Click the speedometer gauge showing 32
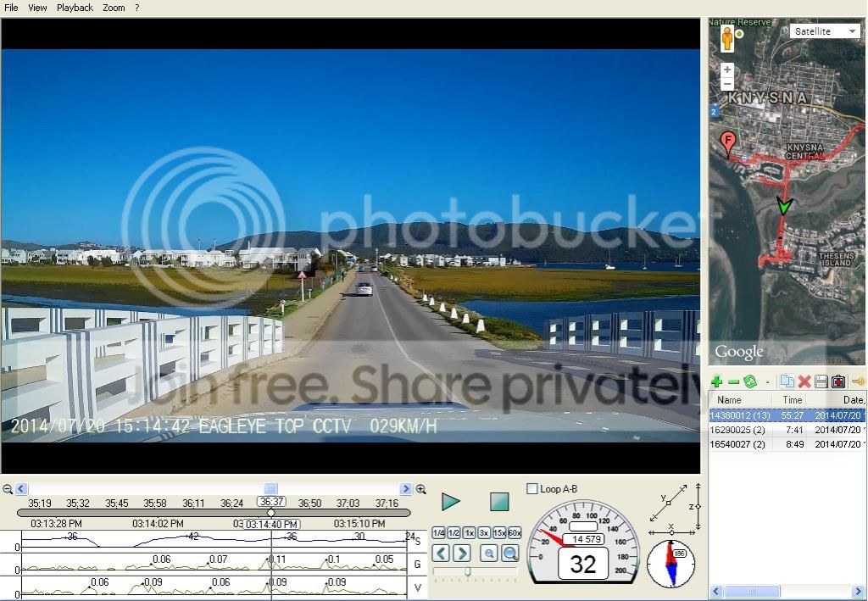 583,543
